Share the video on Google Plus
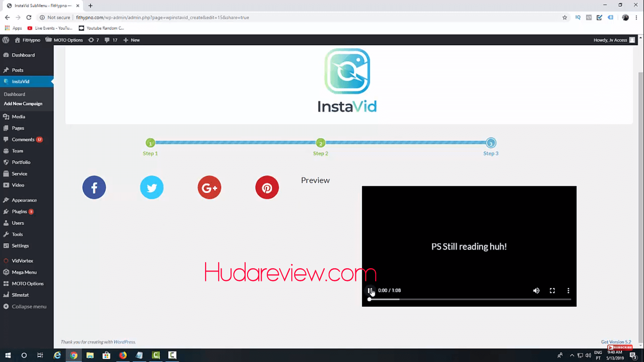 pyautogui.click(x=209, y=188)
